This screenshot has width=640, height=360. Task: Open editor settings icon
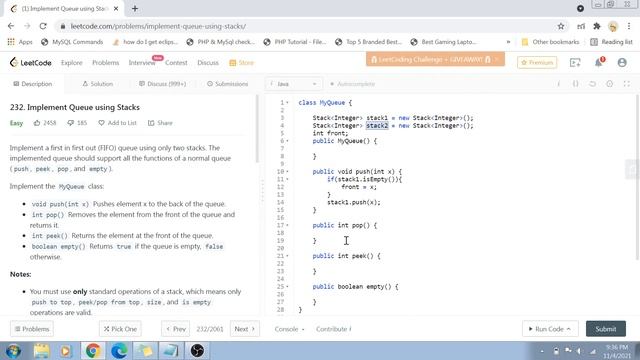[609, 84]
